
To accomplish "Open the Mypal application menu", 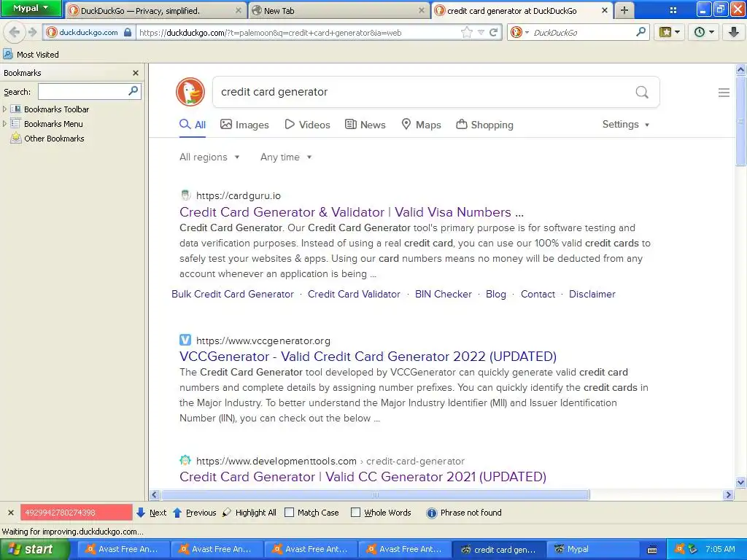I will click(31, 8).
